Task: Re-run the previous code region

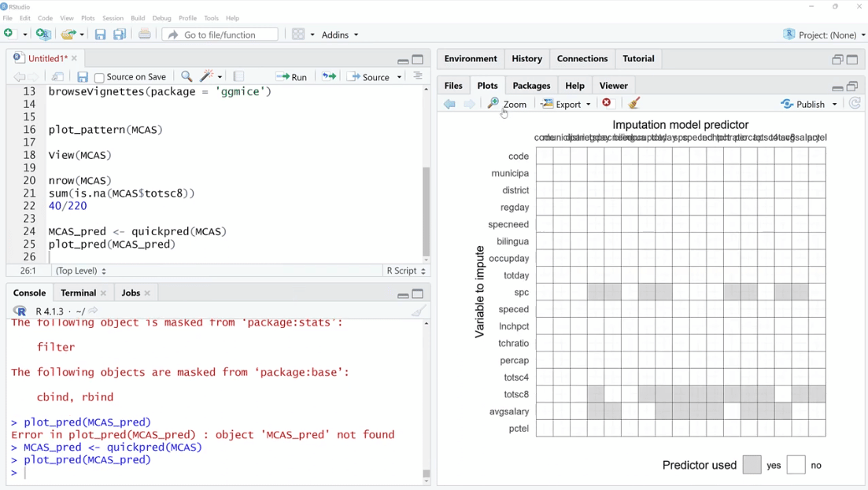Action: 330,76
